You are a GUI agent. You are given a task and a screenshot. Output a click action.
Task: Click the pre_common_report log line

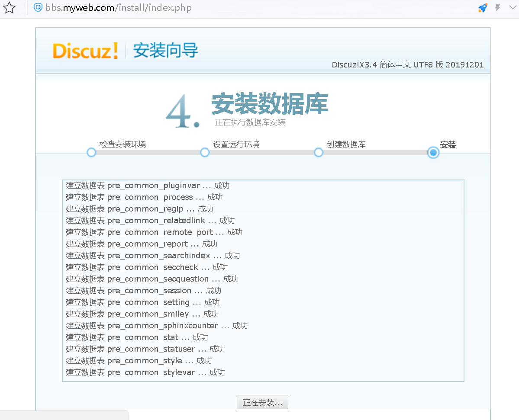142,244
